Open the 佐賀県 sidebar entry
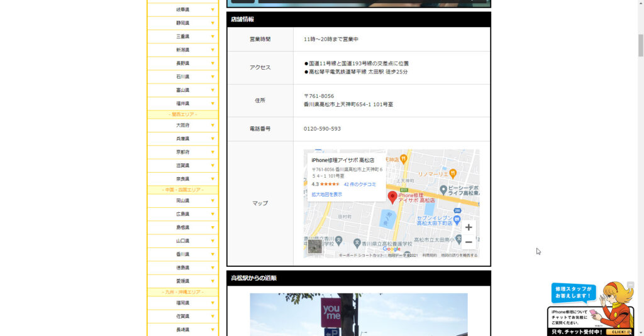Viewport: 644px width, 336px height. (x=183, y=317)
